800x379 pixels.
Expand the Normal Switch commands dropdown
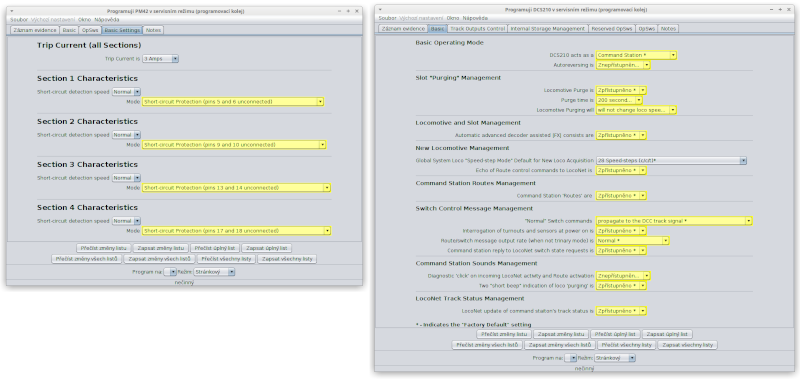pos(674,221)
